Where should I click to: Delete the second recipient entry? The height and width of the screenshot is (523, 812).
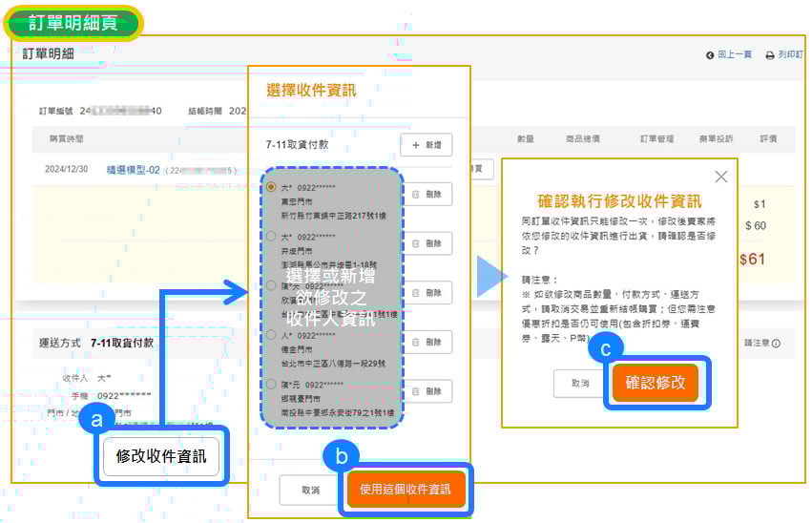426,243
